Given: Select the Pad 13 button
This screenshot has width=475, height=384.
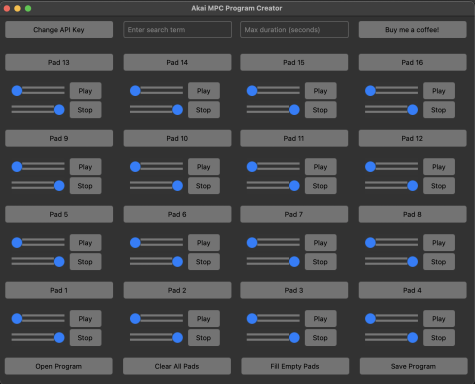Looking at the screenshot, I should 59,62.
